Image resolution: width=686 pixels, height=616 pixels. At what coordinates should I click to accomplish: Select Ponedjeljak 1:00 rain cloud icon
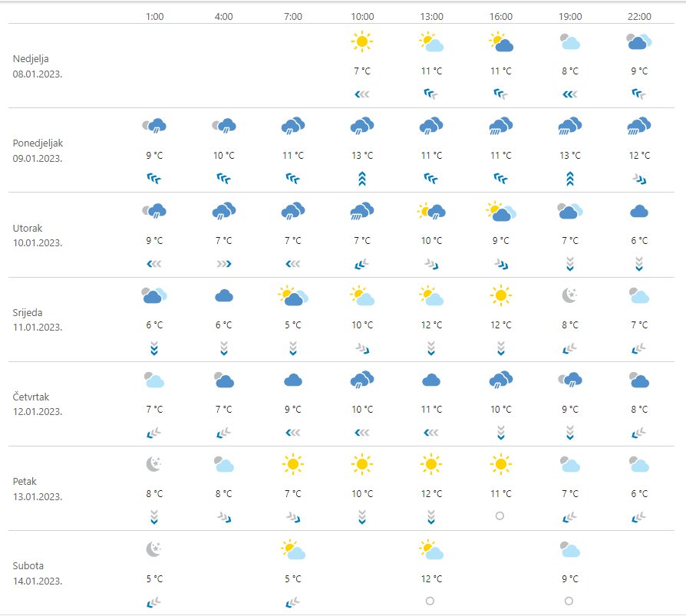point(154,126)
